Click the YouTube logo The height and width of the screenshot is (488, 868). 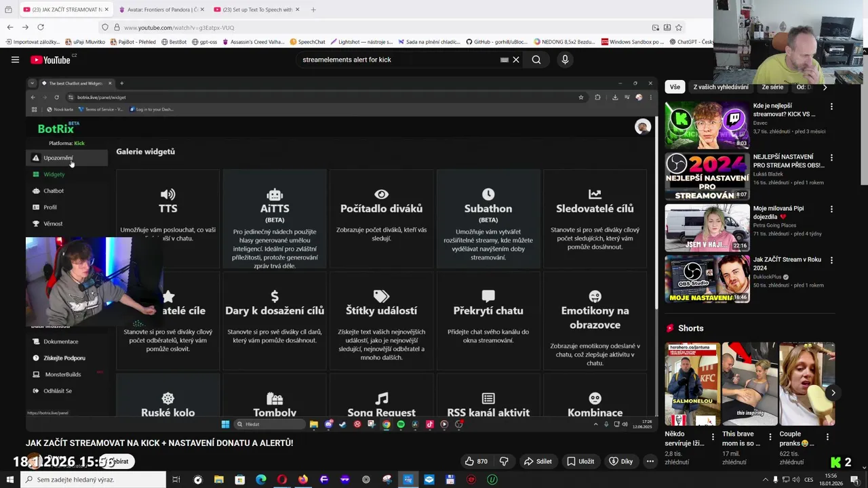[51, 60]
